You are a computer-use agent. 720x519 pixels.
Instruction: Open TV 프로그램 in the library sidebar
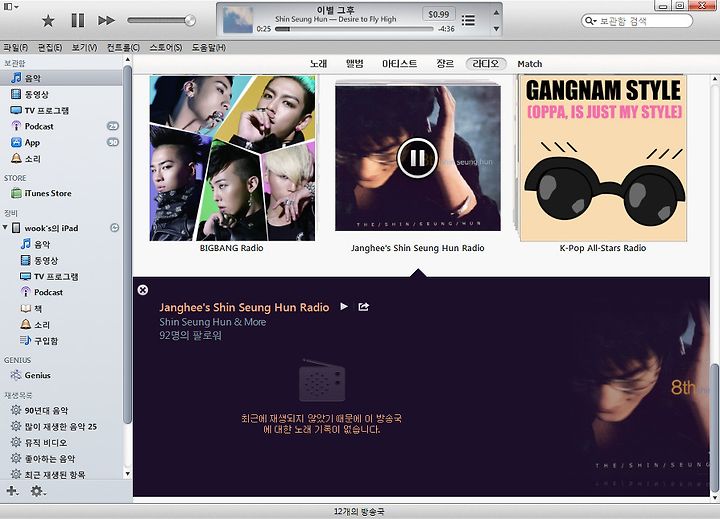(x=61, y=110)
